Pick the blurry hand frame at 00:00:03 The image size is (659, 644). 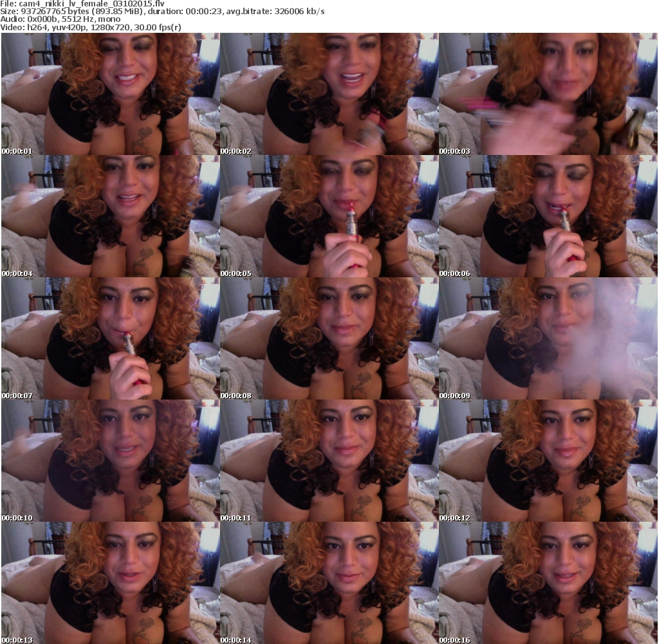[548, 94]
